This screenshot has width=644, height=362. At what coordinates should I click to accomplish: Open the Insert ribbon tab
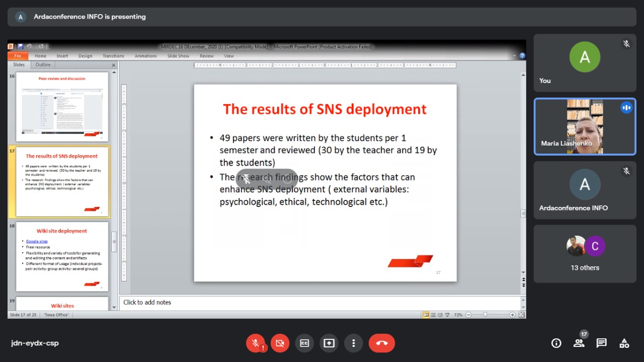pyautogui.click(x=62, y=56)
